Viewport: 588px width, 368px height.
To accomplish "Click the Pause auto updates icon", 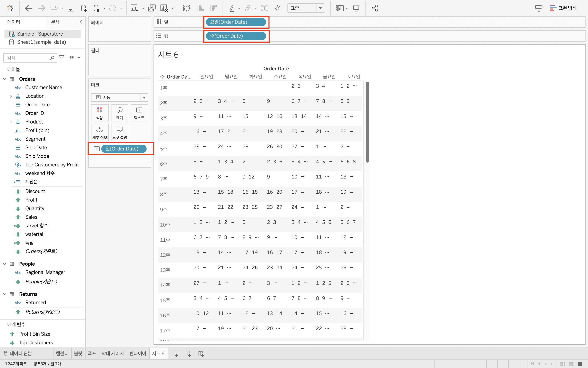I will click(x=96, y=8).
